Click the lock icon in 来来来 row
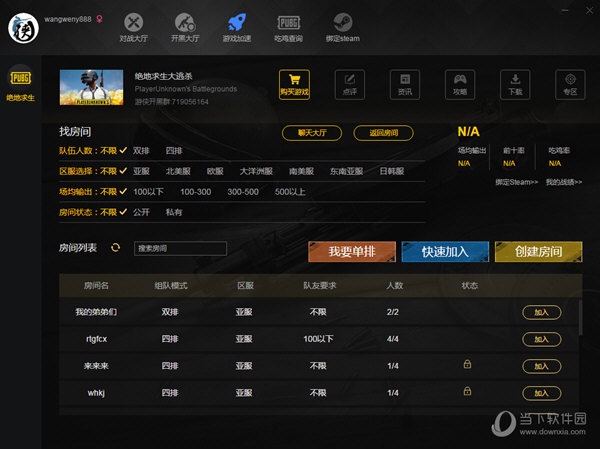The width and height of the screenshot is (600, 449). pyautogui.click(x=467, y=364)
